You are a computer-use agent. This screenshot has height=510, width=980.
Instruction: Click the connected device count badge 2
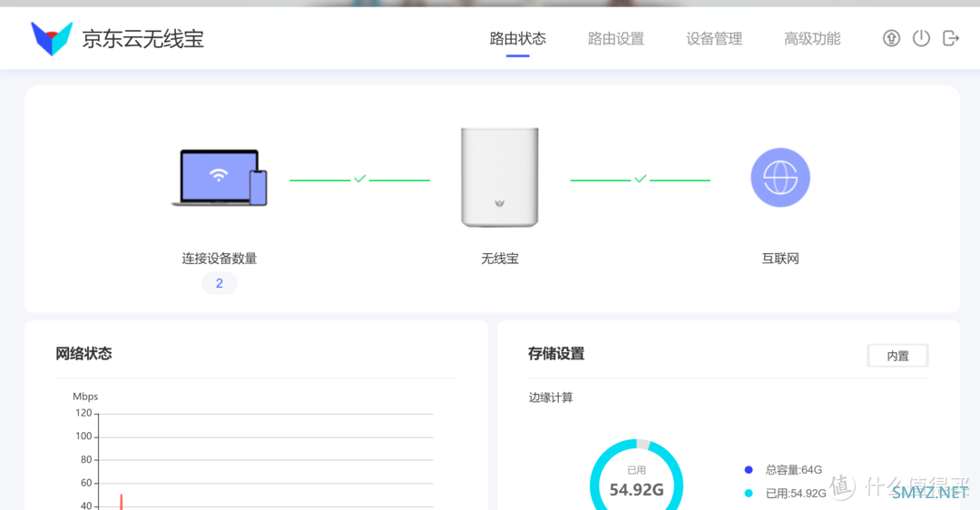tap(220, 283)
